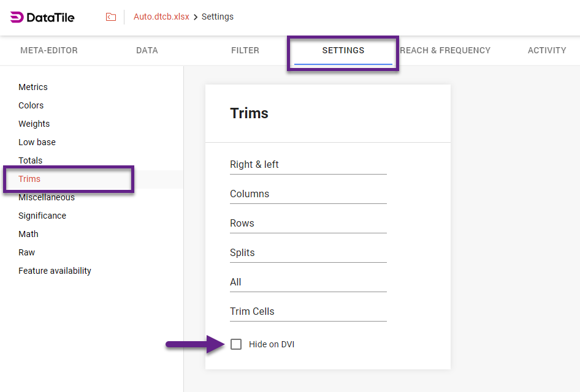Screen dimensions: 580x392
Task: Click the Splits trim field
Action: (308, 253)
